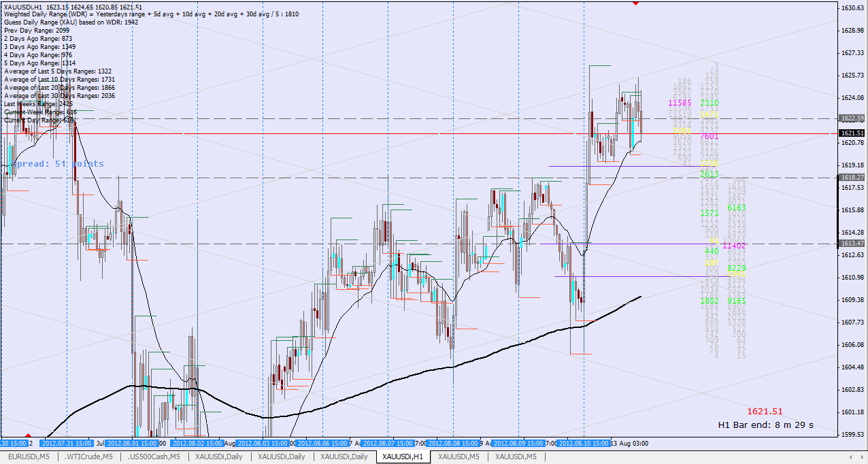Click 'Average of Last 5 Days Ranges: 1322'
This screenshot has height=464, width=868.
pyautogui.click(x=58, y=71)
